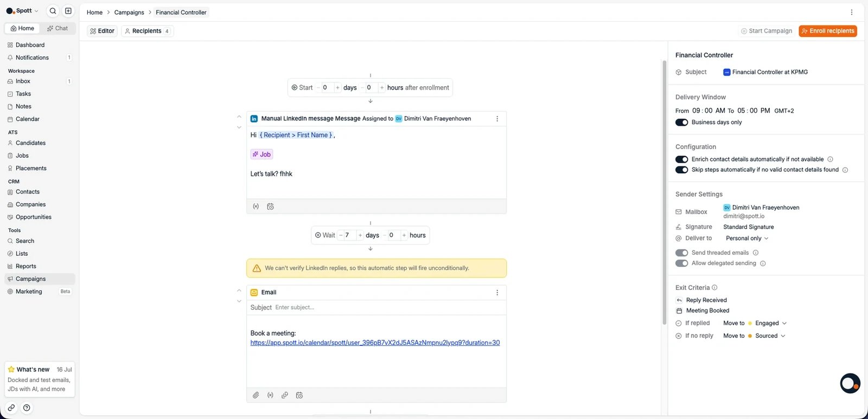This screenshot has width=868, height=419.
Task: Open Candidates in sidebar
Action: pyautogui.click(x=40, y=143)
